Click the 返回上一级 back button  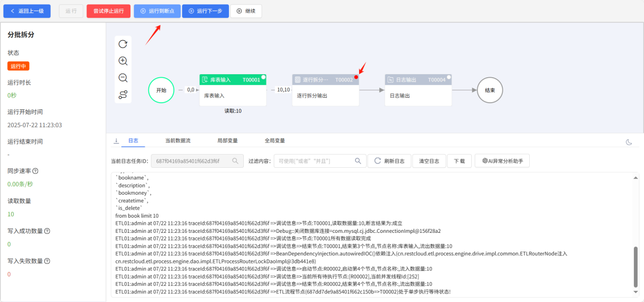coord(27,11)
